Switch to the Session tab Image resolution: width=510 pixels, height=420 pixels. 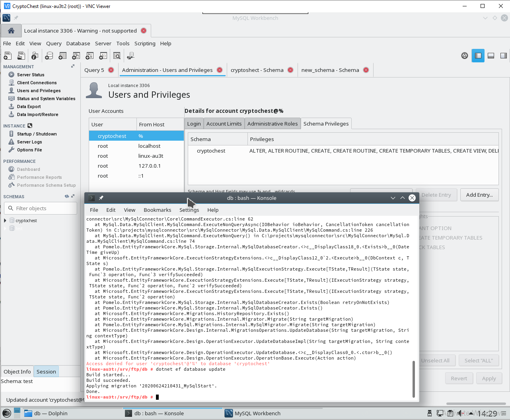(x=46, y=372)
